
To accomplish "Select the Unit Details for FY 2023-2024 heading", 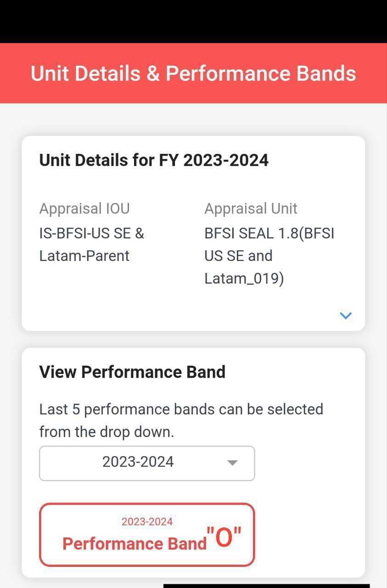I will 154,160.
